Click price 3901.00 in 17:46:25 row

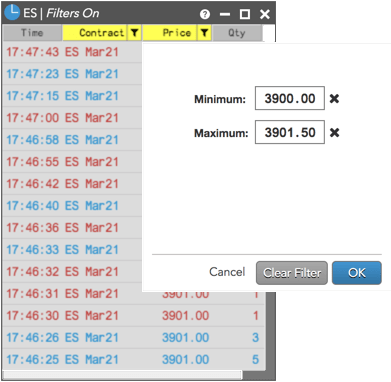[185, 360]
